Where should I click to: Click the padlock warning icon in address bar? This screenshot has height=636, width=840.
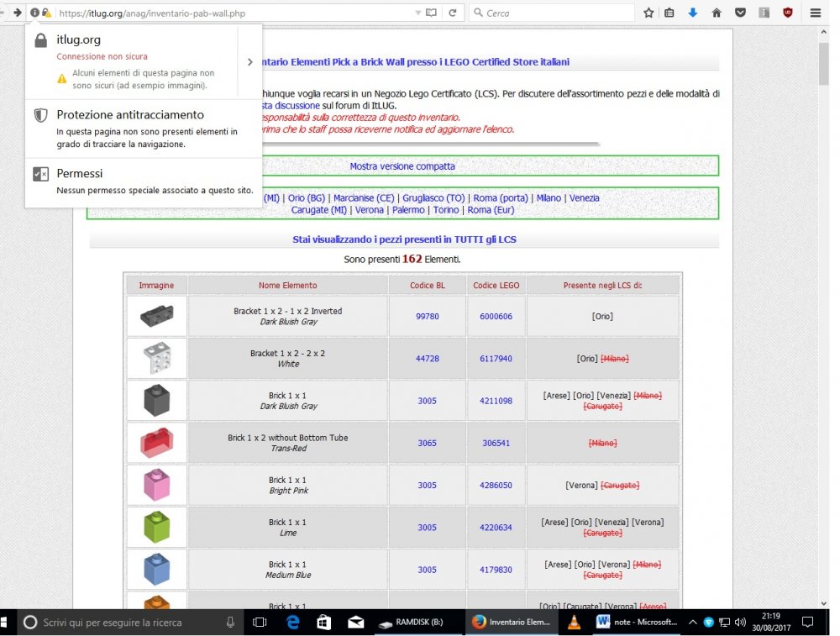(x=46, y=13)
